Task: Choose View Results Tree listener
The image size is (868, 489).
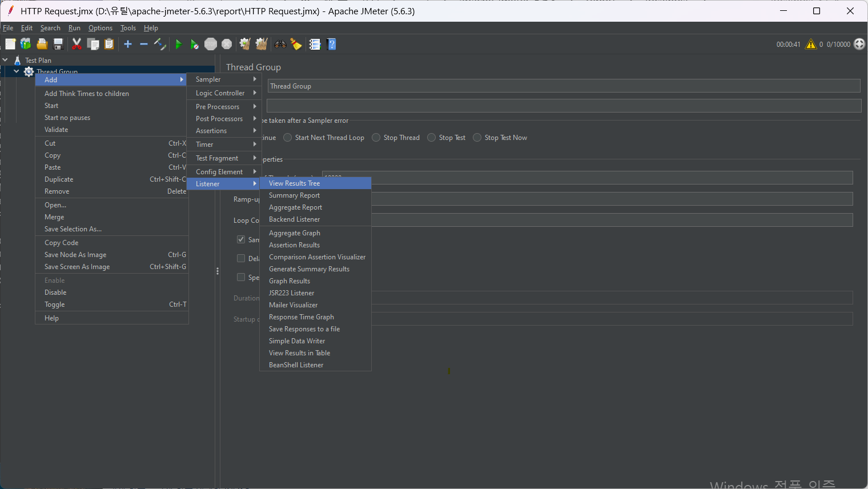Action: pyautogui.click(x=315, y=183)
